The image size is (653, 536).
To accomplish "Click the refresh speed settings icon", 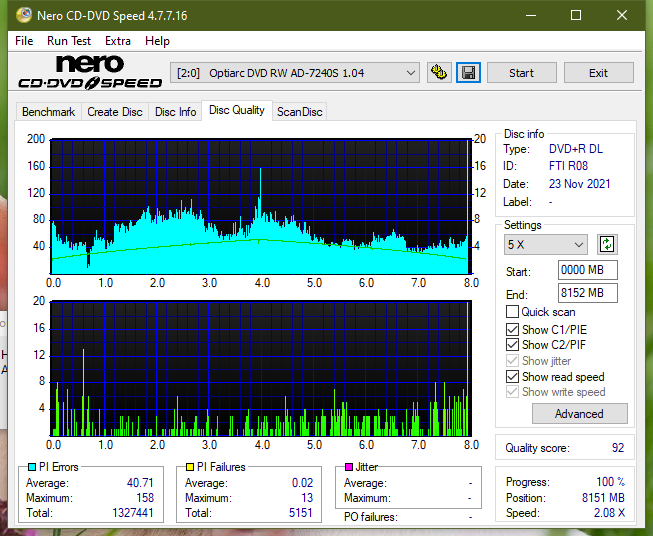I will 607,244.
